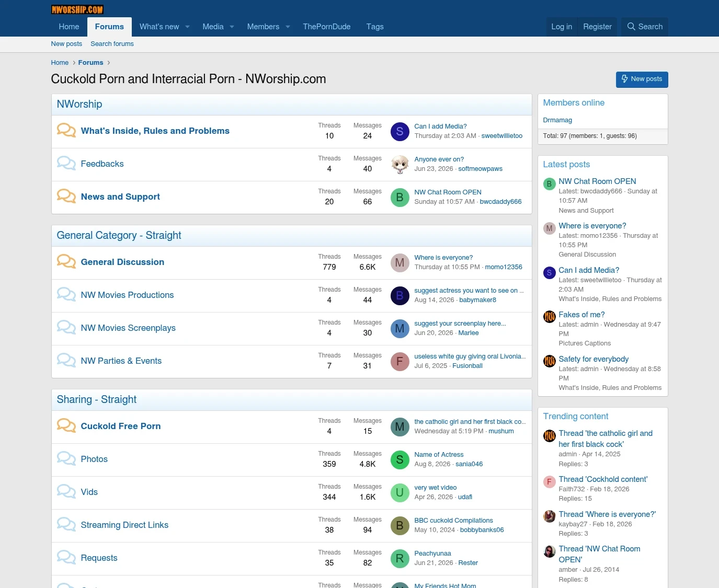Open the S avatar for sweetwillietoo's post
719x588 pixels.
click(400, 132)
